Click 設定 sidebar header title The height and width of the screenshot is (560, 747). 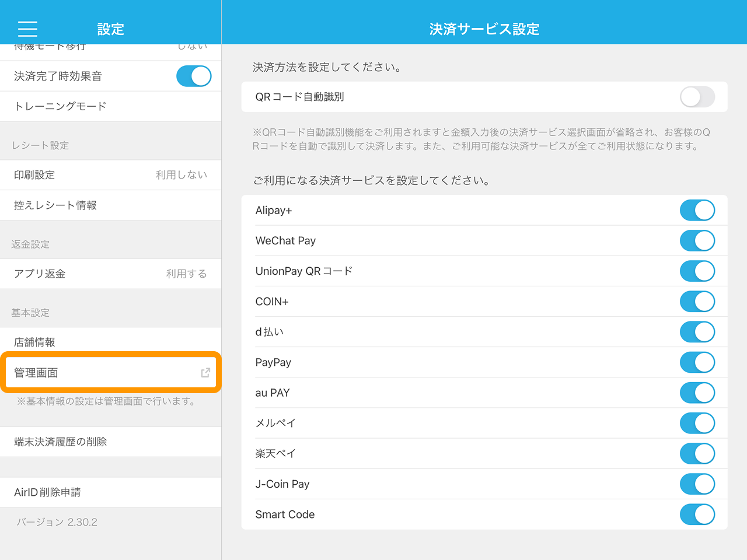pos(110,29)
